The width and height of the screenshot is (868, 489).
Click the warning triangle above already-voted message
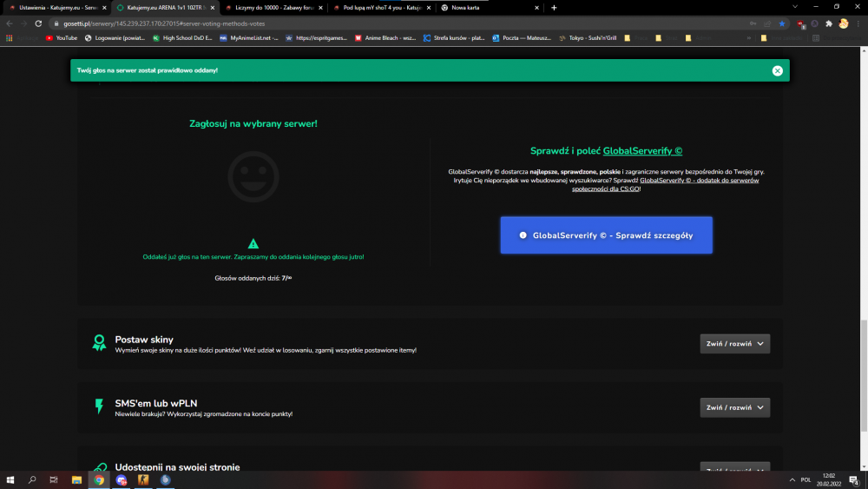(x=253, y=244)
